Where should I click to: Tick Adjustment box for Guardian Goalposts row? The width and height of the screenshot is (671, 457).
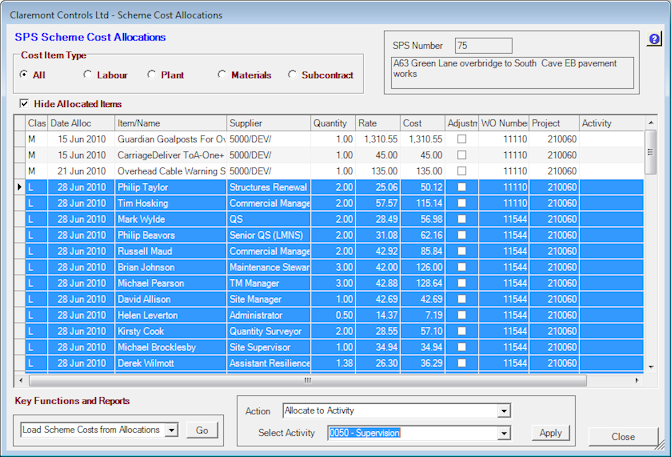(461, 139)
